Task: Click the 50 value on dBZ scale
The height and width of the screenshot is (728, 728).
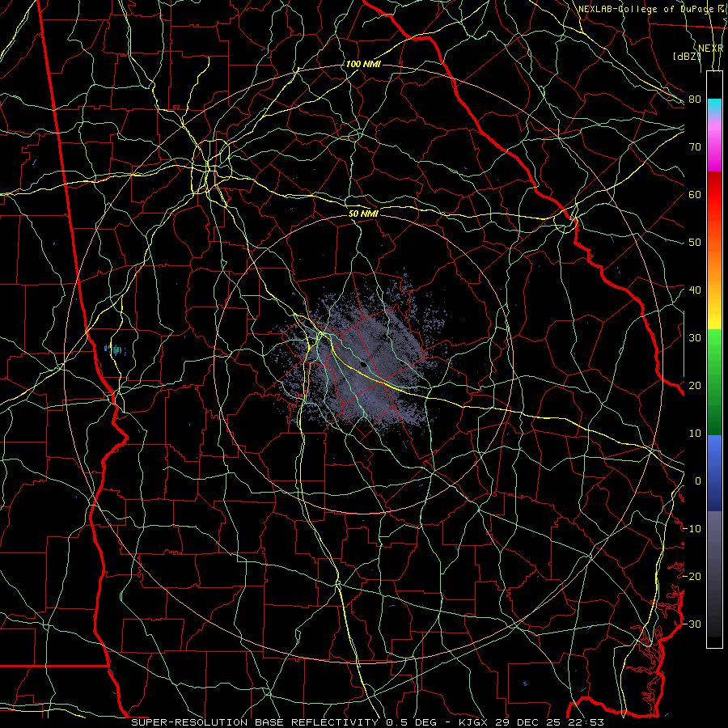Action: coord(695,243)
